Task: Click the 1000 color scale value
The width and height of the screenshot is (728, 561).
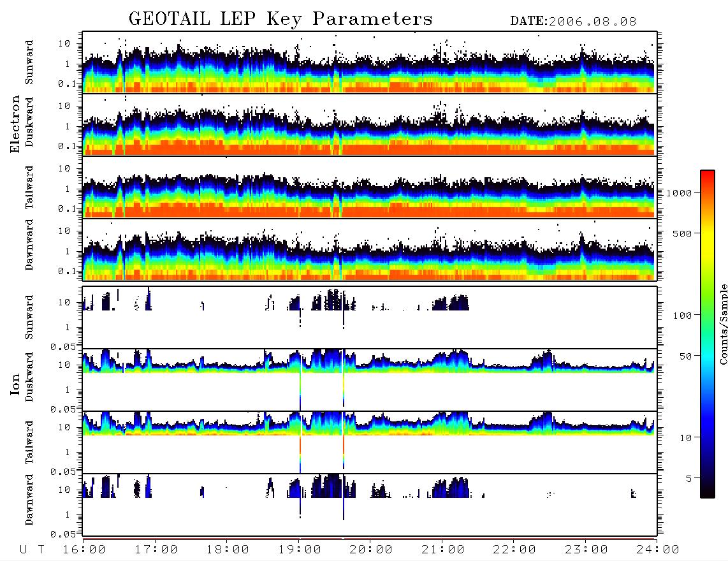Action: pos(680,193)
